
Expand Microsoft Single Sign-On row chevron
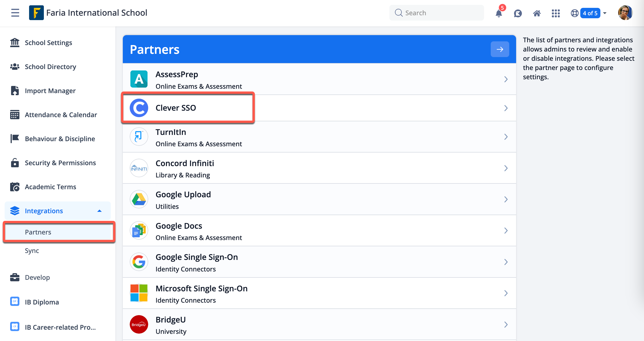[x=506, y=293]
